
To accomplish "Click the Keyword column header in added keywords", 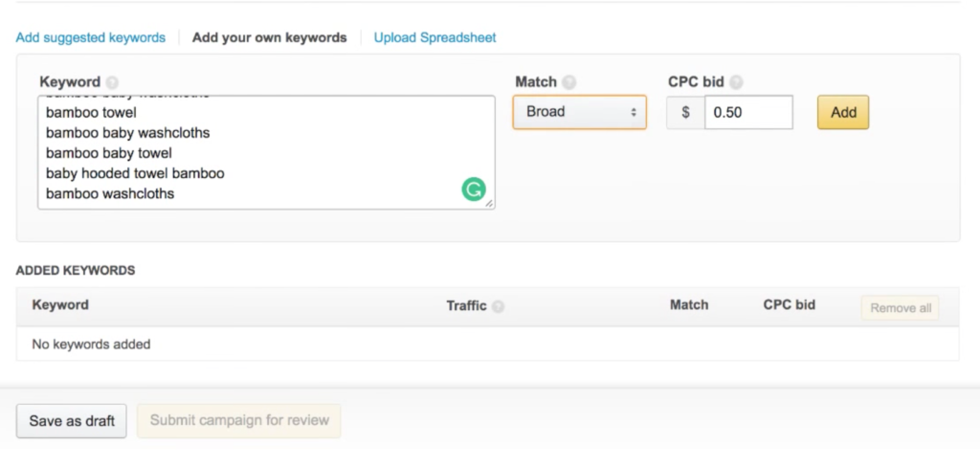I will (x=60, y=304).
